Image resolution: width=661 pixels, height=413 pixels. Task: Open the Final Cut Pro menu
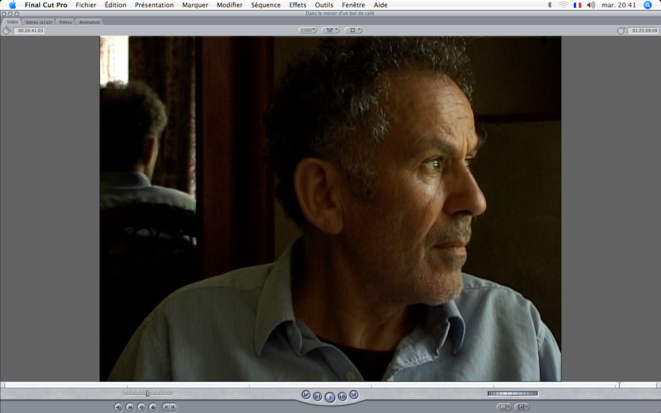tap(46, 5)
